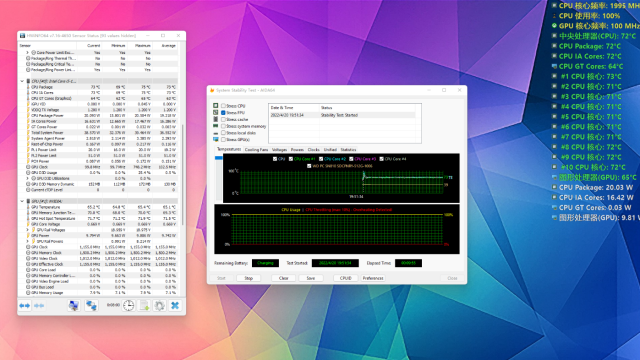Click the sensor summary monitor icon in HWiNFO

point(73,305)
